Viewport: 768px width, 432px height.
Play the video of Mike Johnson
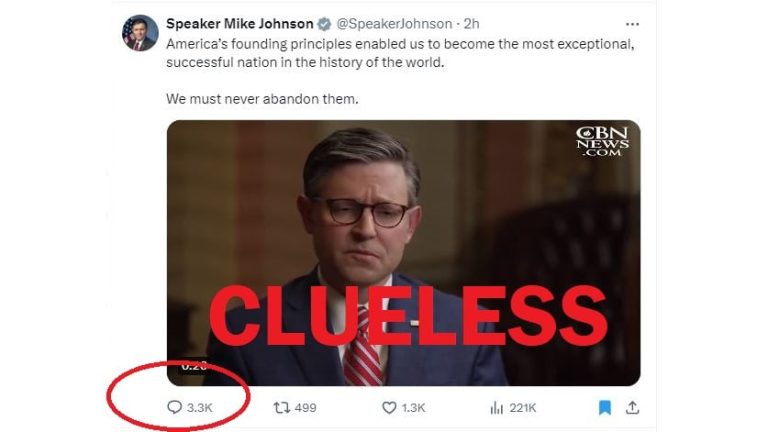[x=404, y=253]
